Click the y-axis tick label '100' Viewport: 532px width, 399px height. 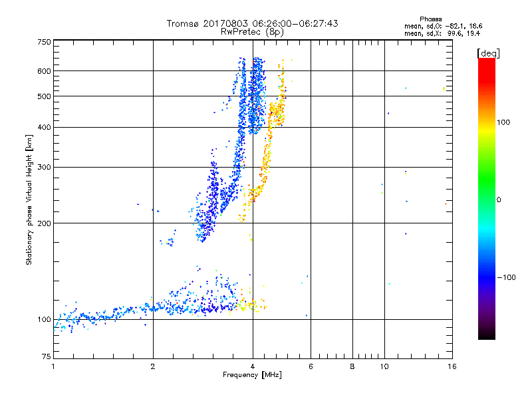click(x=44, y=320)
